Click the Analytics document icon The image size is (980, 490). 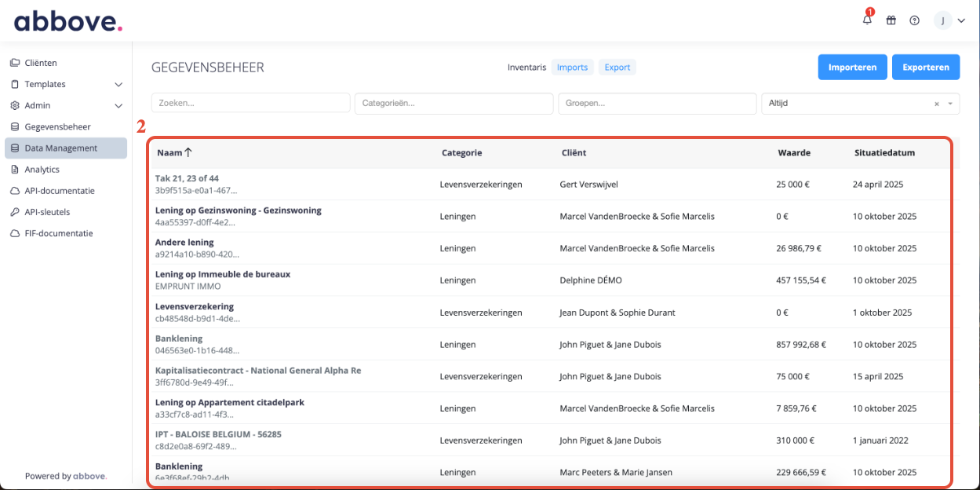pyautogui.click(x=15, y=169)
